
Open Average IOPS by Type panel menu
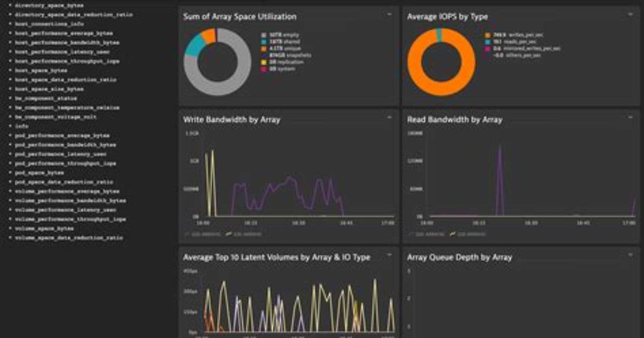click(631, 15)
